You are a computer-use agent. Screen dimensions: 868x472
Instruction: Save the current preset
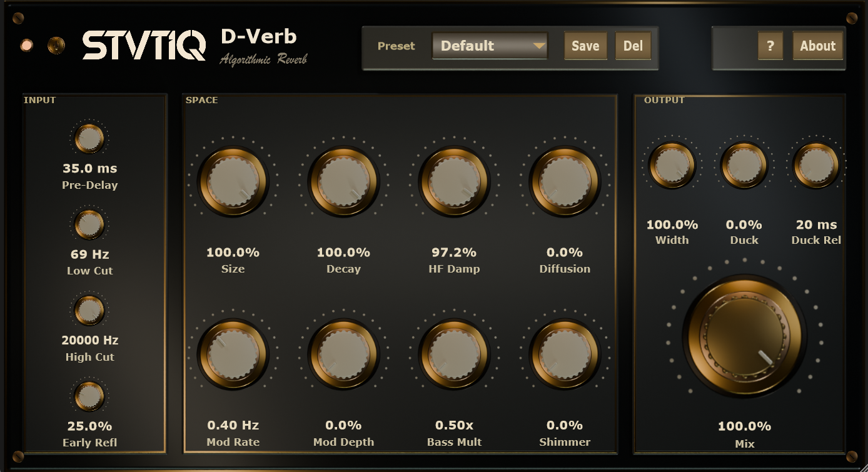point(585,46)
